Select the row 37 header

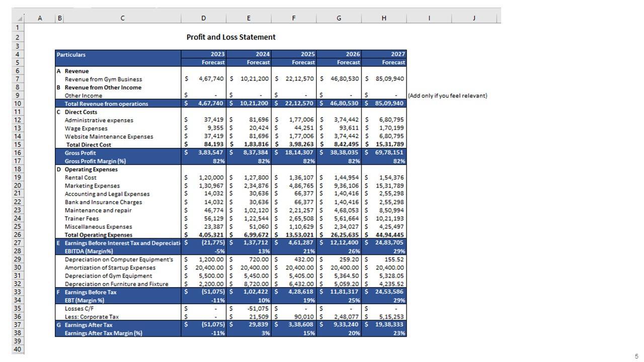pos(18,325)
